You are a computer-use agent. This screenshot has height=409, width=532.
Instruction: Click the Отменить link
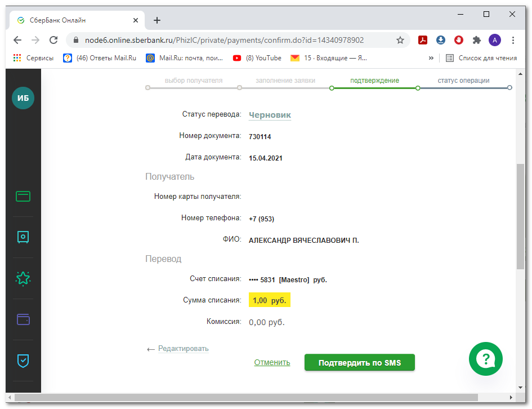point(272,362)
